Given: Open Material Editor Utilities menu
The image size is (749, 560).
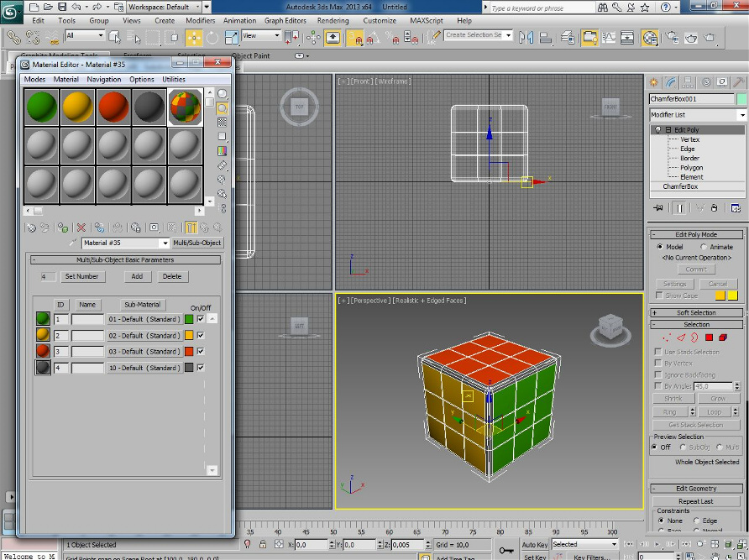Looking at the screenshot, I should click(174, 79).
